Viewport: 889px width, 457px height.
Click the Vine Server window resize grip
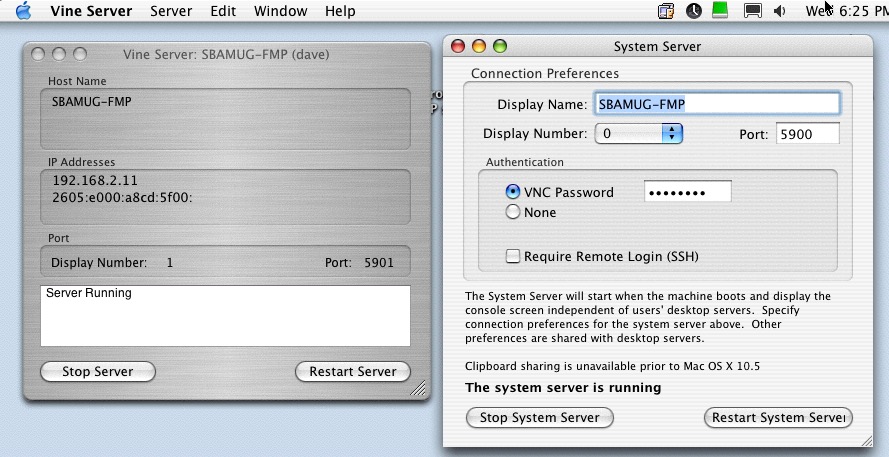pyautogui.click(x=418, y=388)
